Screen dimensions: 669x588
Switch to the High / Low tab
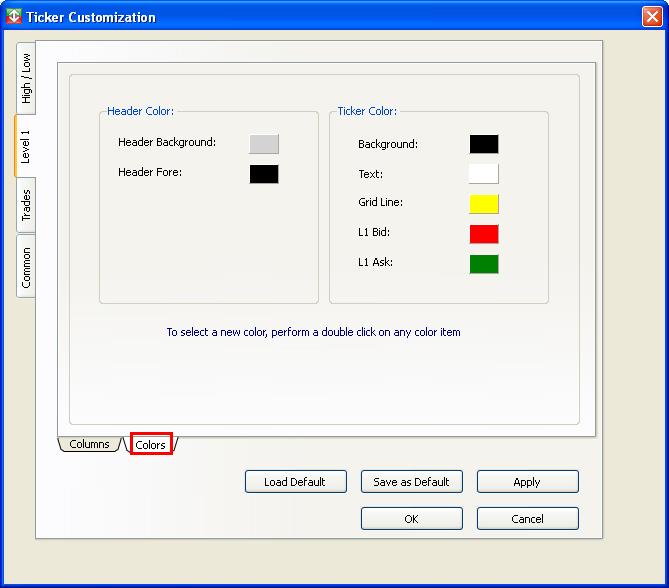point(26,78)
